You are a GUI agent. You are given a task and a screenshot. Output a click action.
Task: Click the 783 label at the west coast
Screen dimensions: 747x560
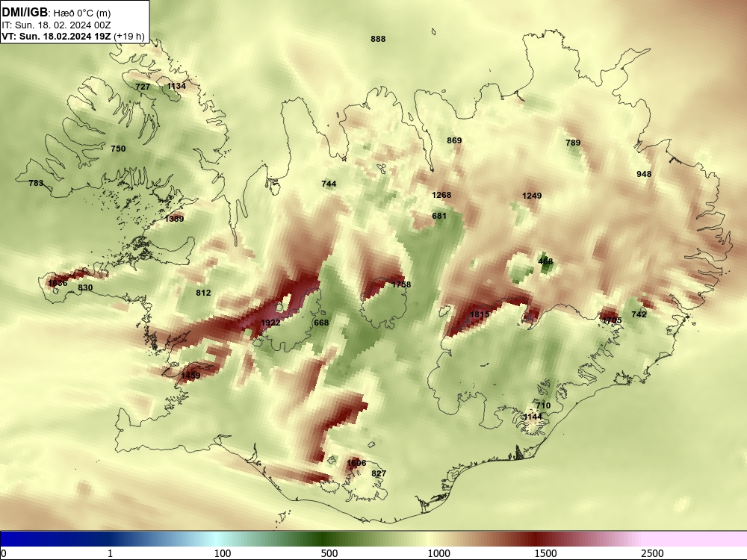point(36,183)
